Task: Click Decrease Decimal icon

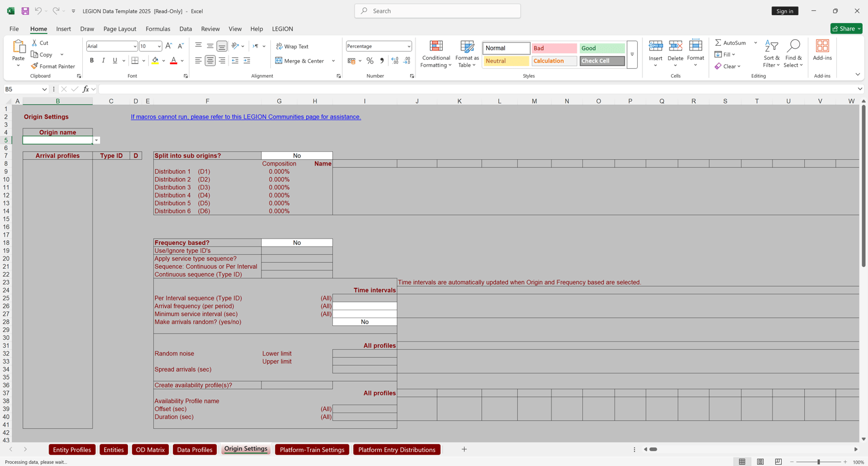Action: pyautogui.click(x=407, y=61)
